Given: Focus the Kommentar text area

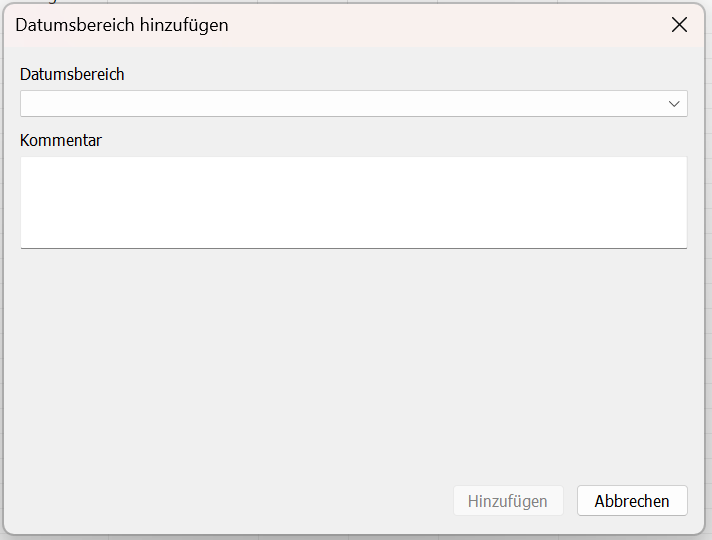Looking at the screenshot, I should coord(354,203).
